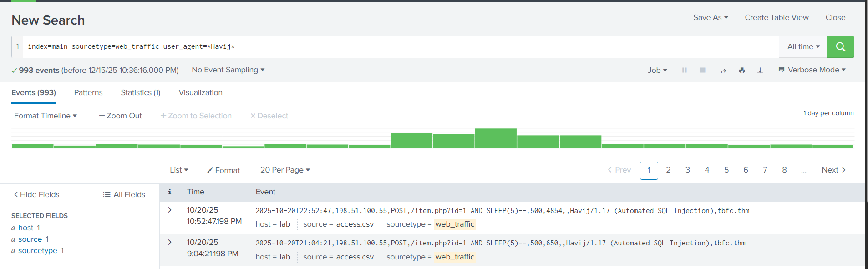This screenshot has height=269, width=868.
Task: Stop the search job
Action: [703, 70]
